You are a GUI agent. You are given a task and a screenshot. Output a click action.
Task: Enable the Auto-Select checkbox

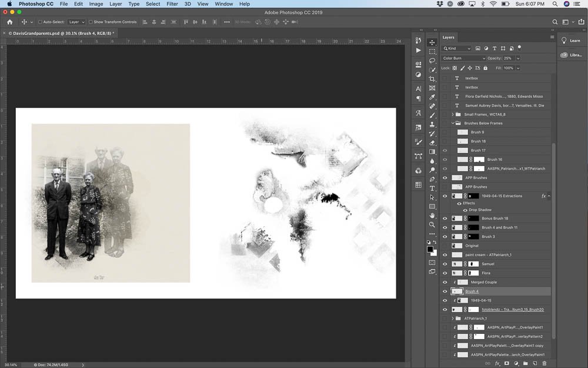[40, 22]
